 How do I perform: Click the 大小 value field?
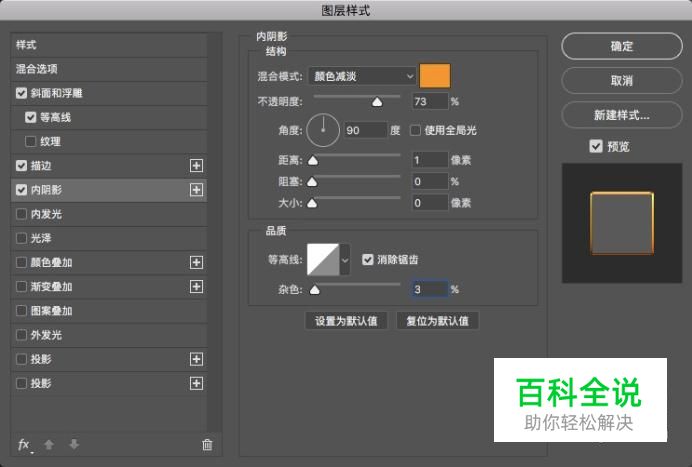click(x=430, y=203)
